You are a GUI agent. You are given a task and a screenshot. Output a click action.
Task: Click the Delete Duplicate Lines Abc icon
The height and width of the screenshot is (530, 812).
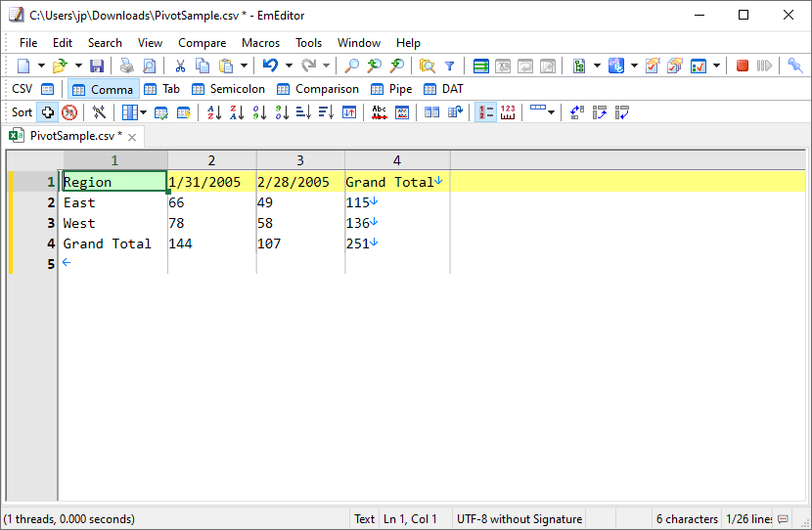point(379,112)
